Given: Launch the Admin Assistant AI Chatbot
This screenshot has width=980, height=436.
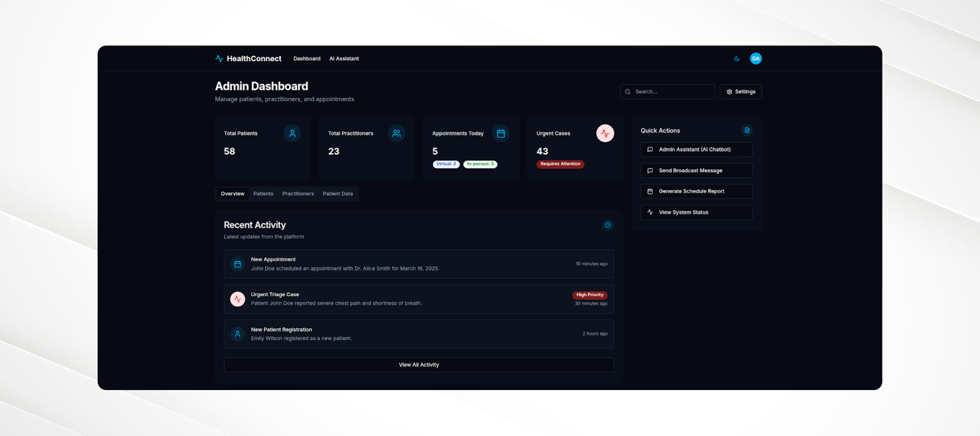Looking at the screenshot, I should (696, 149).
